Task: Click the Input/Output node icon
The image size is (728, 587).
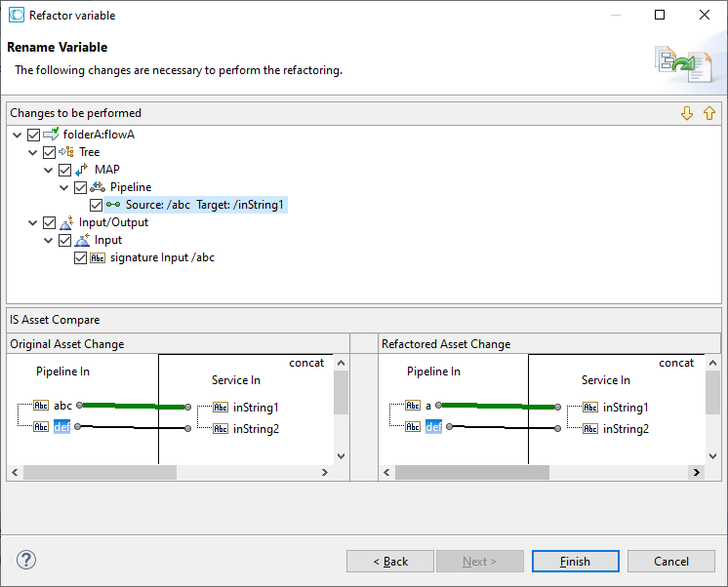Action: [67, 222]
